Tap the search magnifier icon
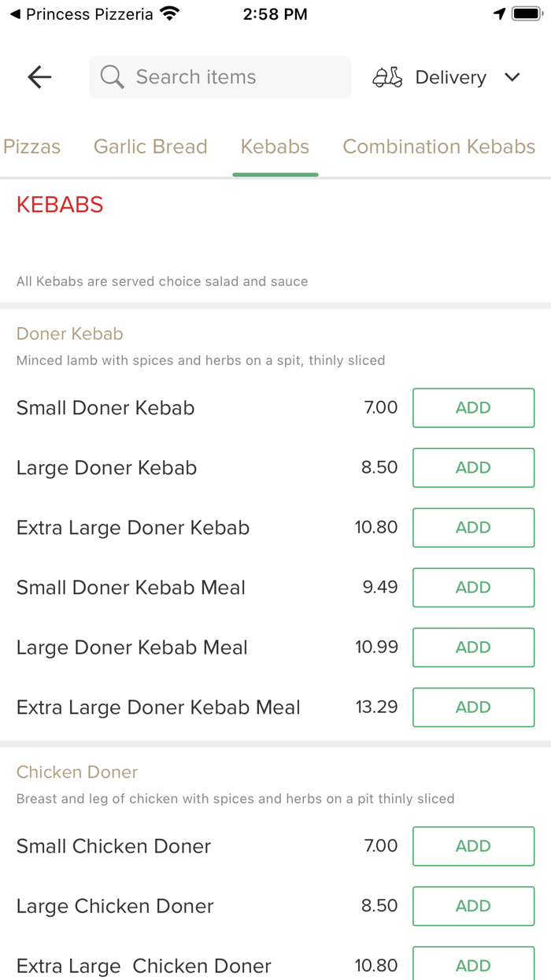 (112, 77)
